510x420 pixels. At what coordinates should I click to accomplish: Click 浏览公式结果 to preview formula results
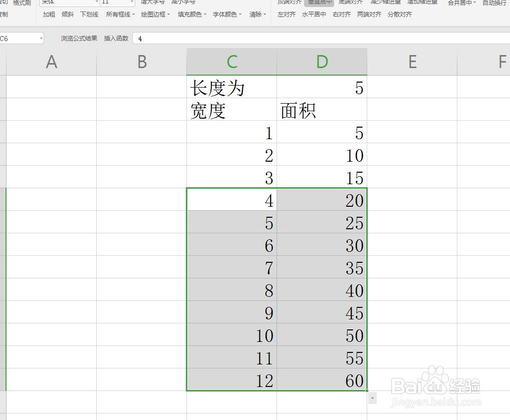pos(78,38)
